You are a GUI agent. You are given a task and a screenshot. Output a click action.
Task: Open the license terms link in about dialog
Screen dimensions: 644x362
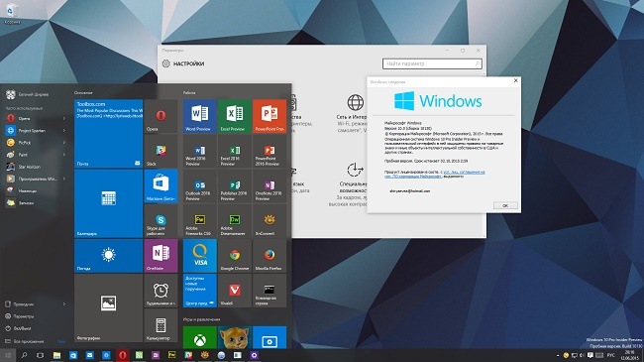pyautogui.click(x=435, y=174)
